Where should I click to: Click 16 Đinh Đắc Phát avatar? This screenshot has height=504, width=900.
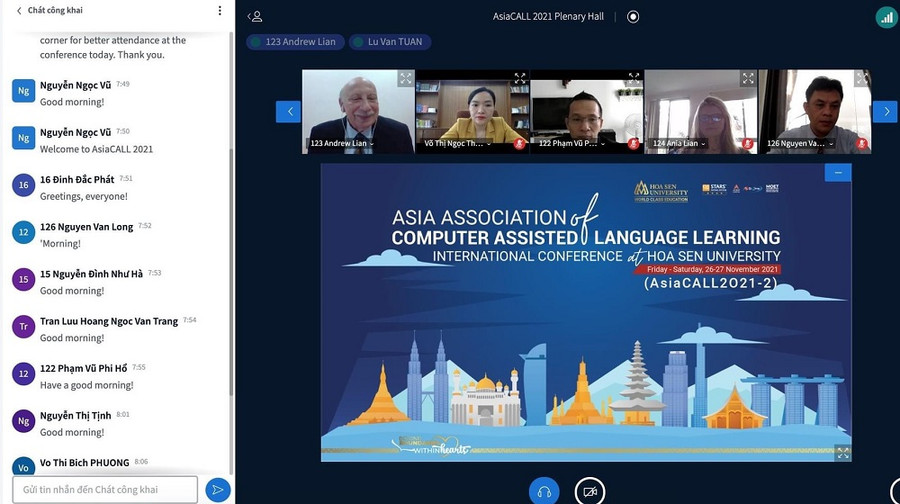click(24, 185)
